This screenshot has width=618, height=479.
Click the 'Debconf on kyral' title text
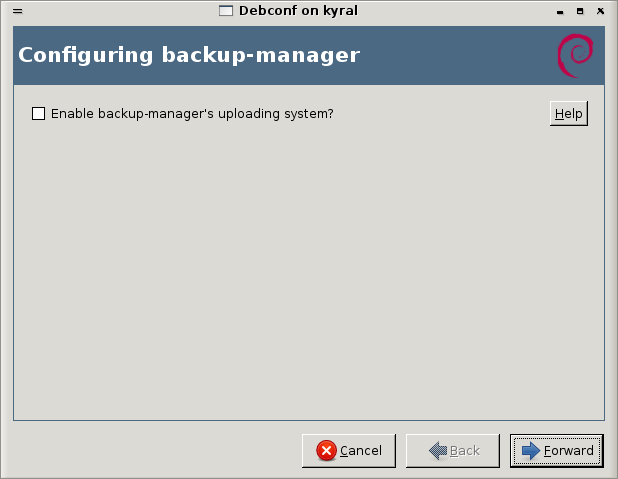[x=298, y=11]
